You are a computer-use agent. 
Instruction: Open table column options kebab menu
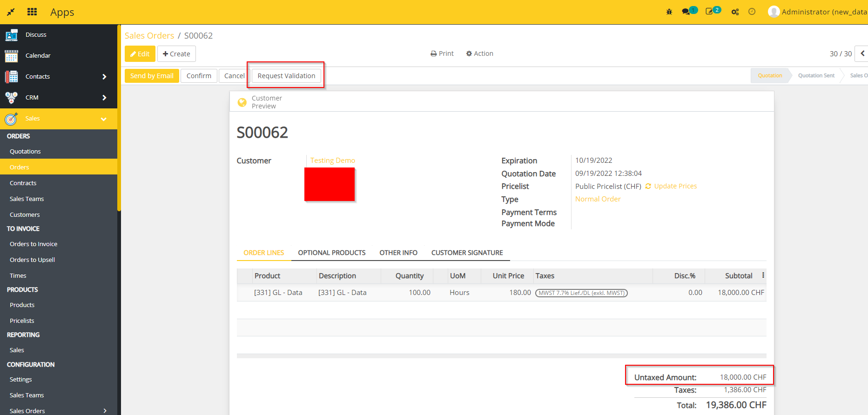point(763,275)
